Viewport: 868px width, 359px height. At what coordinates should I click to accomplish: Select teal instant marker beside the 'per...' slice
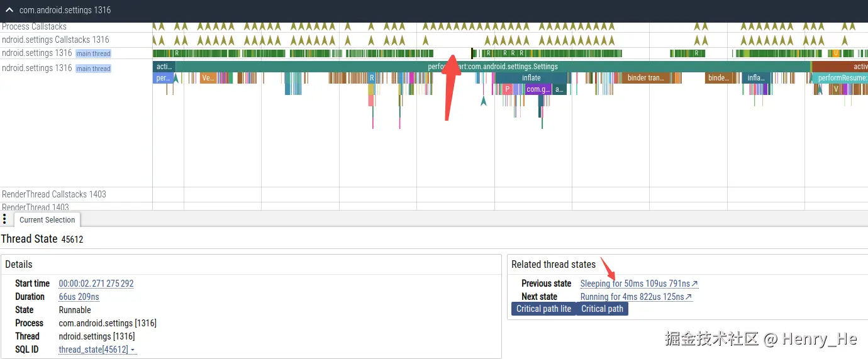pyautogui.click(x=176, y=78)
